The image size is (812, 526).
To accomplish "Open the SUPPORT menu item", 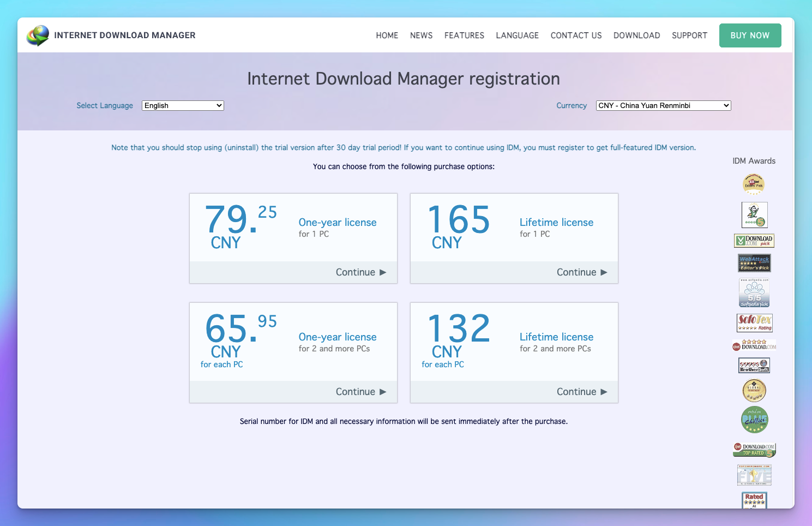I will coord(689,35).
